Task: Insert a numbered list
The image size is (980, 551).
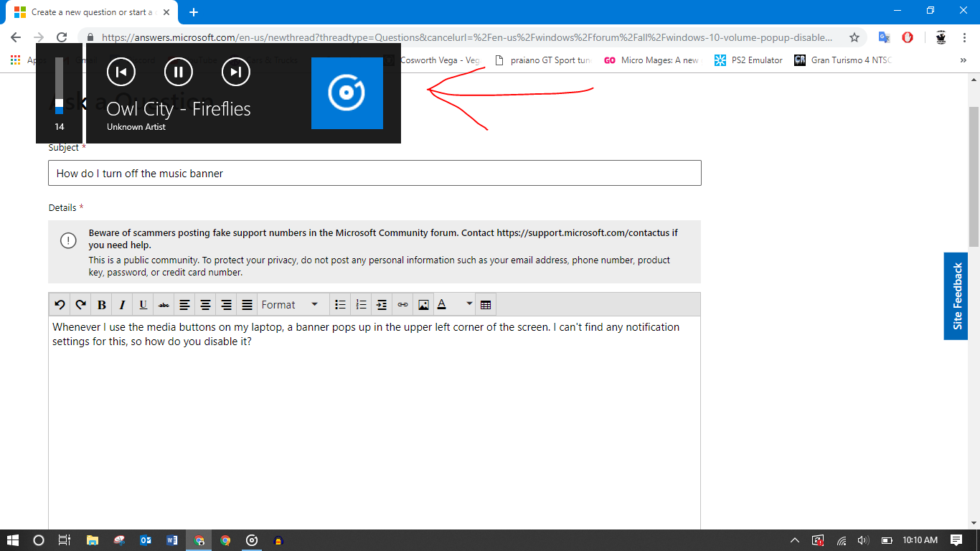Action: 362,305
